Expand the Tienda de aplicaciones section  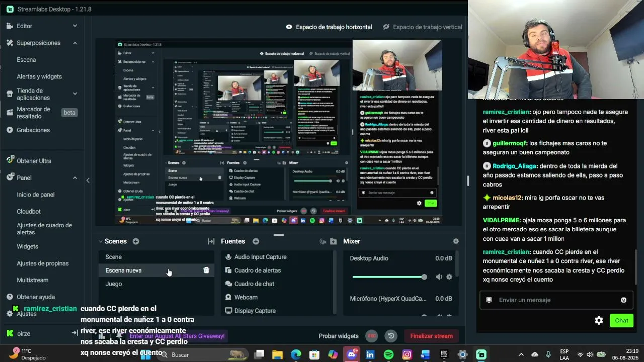point(75,94)
